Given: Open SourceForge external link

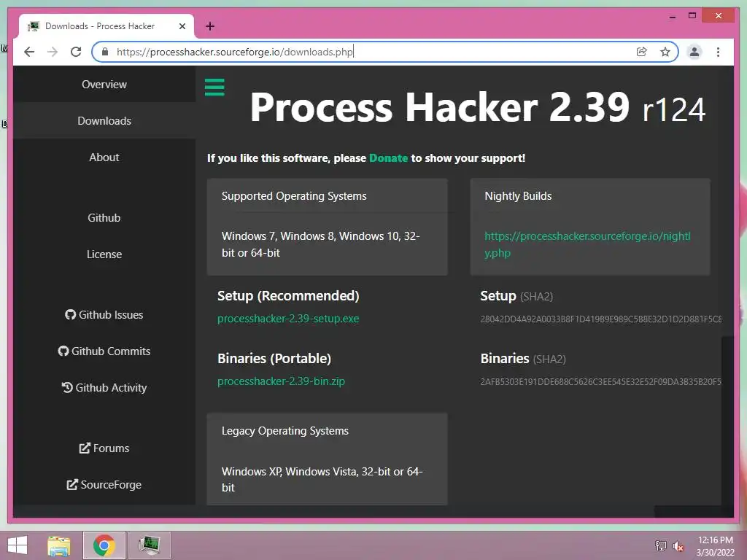Looking at the screenshot, I should point(104,484).
